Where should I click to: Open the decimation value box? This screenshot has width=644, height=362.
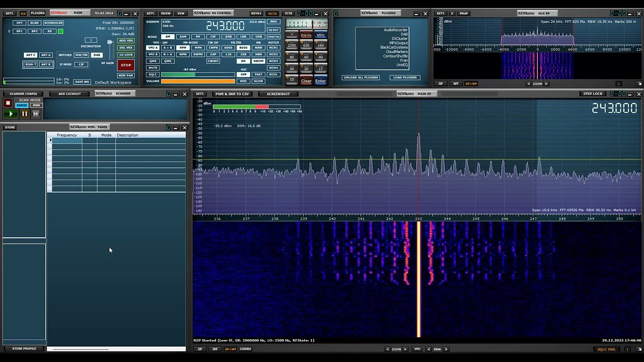91,40
